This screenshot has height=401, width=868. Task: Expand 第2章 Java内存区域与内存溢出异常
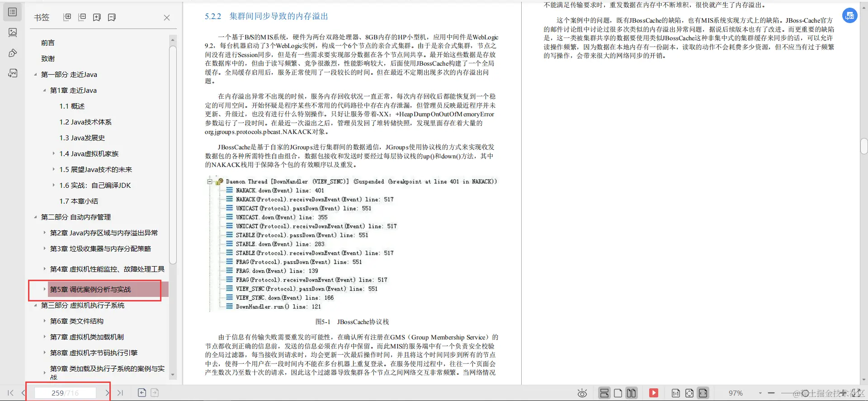(x=44, y=233)
